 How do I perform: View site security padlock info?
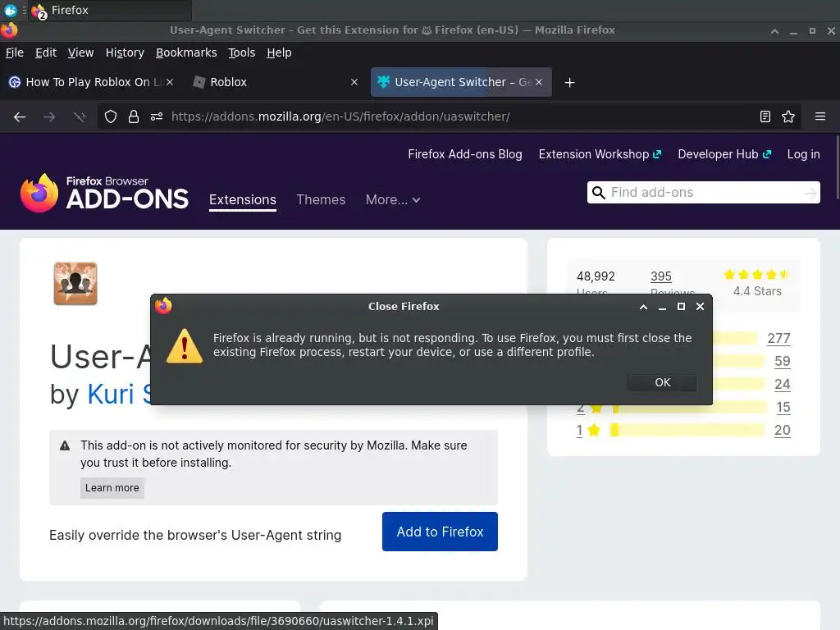pyautogui.click(x=134, y=116)
